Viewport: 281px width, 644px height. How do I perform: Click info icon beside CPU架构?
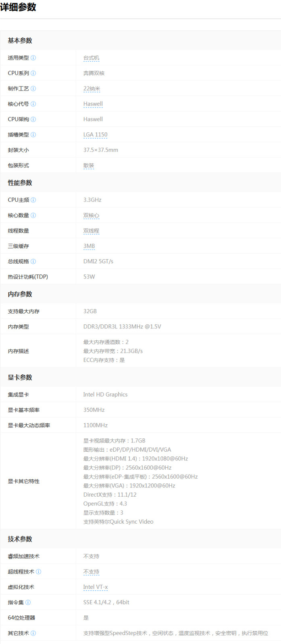click(33, 119)
